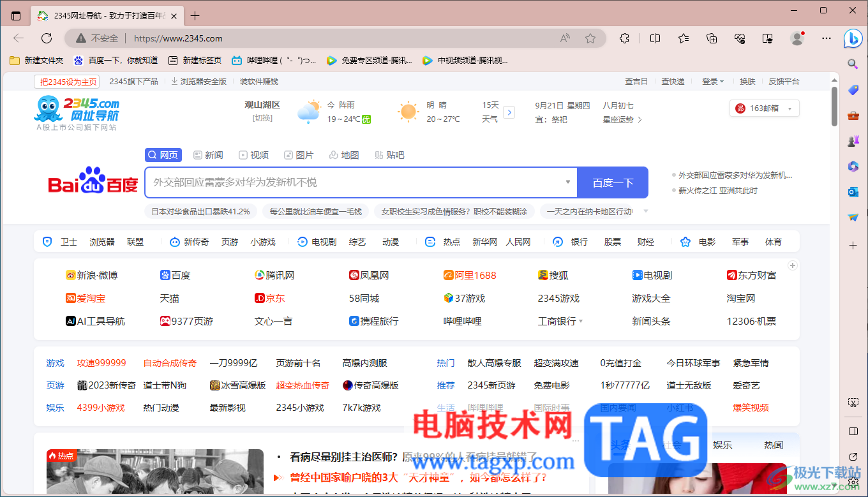Click the 反馈平台 link
The image size is (868, 497).
[x=784, y=82]
